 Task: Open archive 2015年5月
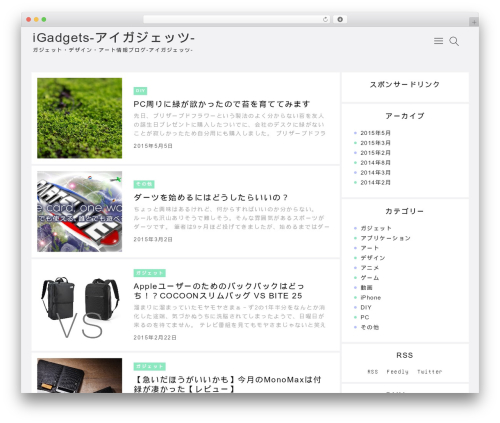375,133
